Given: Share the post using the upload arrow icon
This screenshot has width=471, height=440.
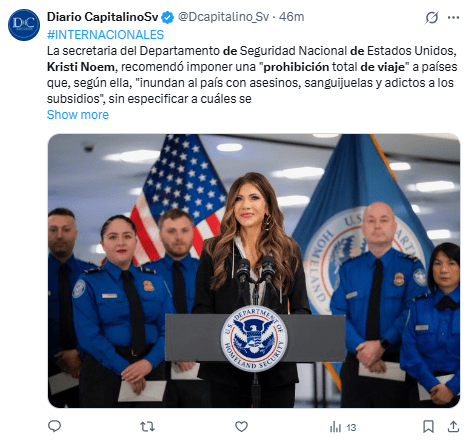Looking at the screenshot, I should (453, 426).
